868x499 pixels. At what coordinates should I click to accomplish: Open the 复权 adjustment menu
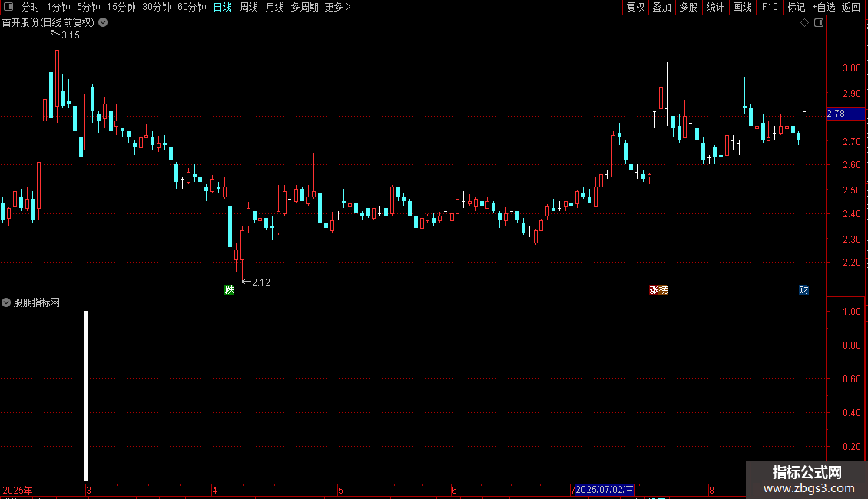tap(635, 7)
